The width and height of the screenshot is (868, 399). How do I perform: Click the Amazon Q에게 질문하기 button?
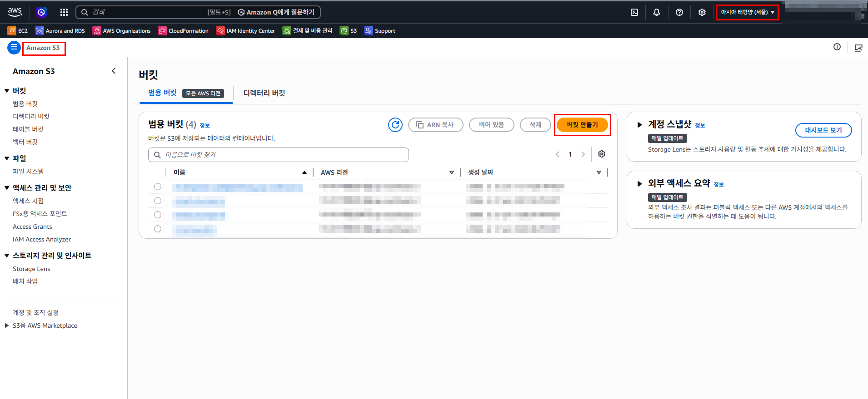[x=276, y=12]
